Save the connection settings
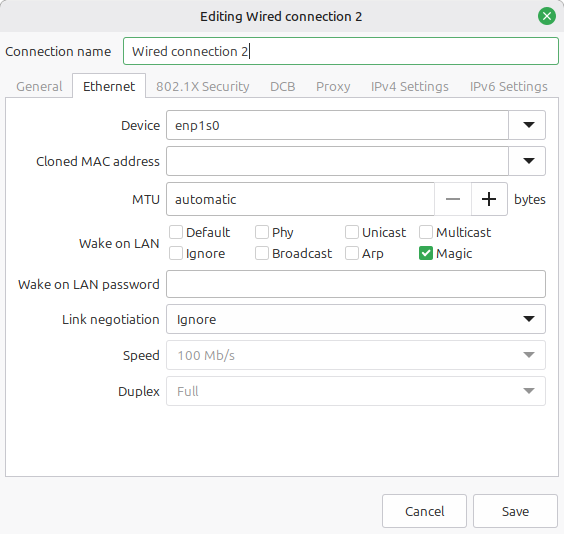The width and height of the screenshot is (564, 534). tap(515, 511)
